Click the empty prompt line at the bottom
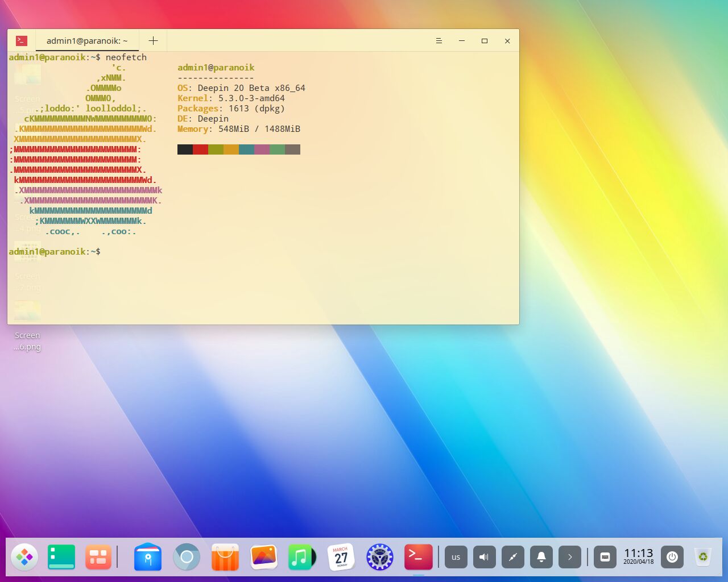 (x=55, y=252)
